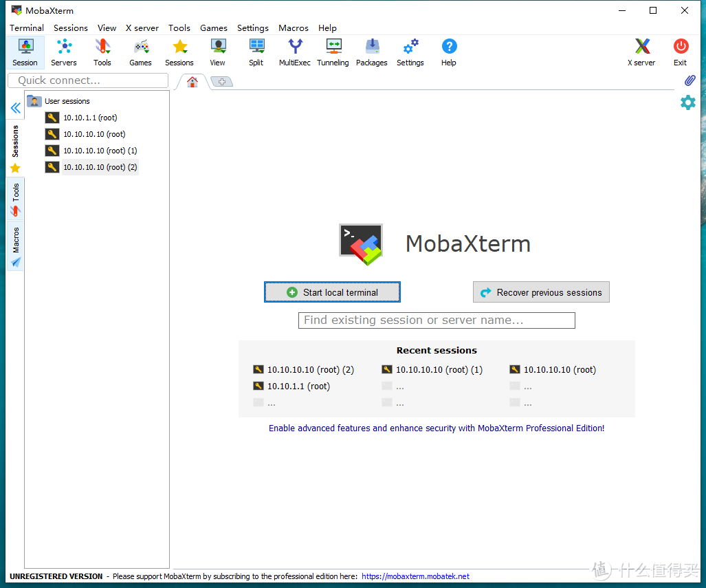This screenshot has height=588, width=706.
Task: Click the MobaXterm logo image
Action: (361, 244)
